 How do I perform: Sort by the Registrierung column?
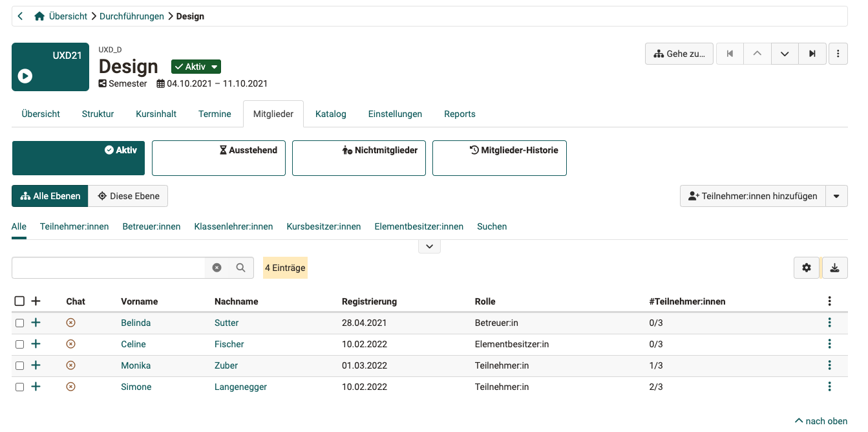tap(369, 301)
